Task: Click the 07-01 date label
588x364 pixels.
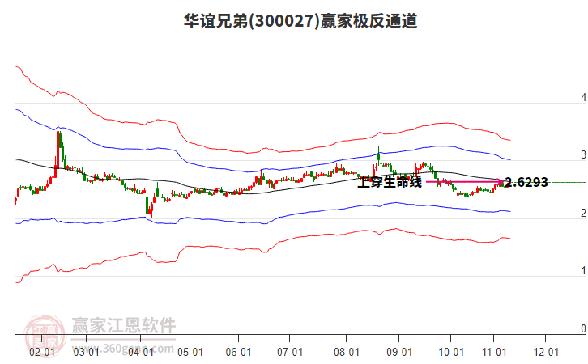Action: (x=290, y=352)
